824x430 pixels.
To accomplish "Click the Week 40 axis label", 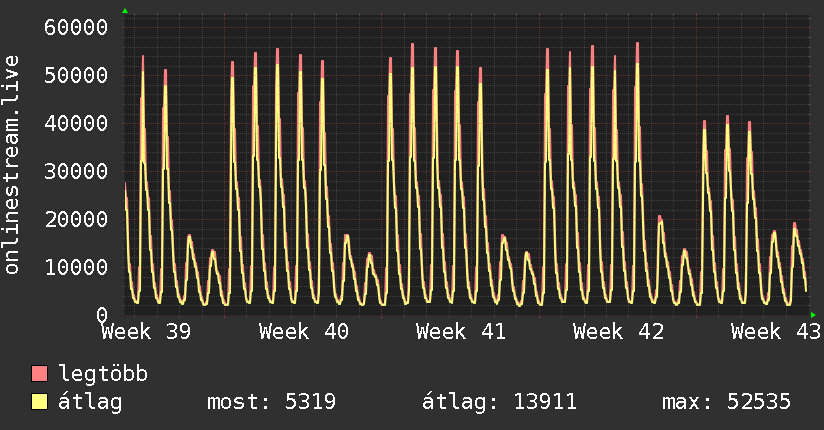I will [x=304, y=332].
